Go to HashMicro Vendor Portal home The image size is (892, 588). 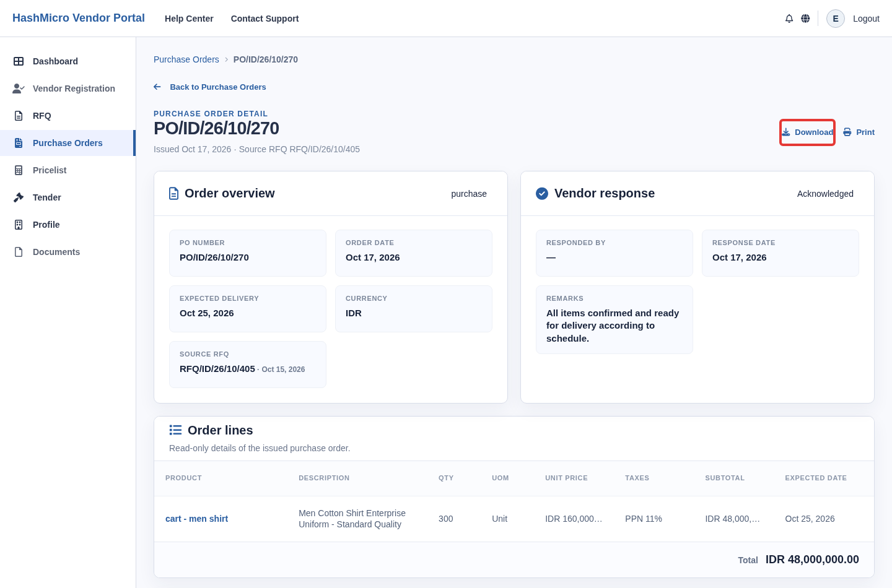click(79, 19)
